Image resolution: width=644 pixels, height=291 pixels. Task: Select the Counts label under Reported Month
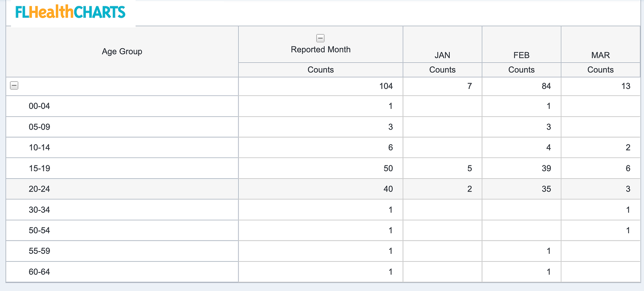point(320,69)
